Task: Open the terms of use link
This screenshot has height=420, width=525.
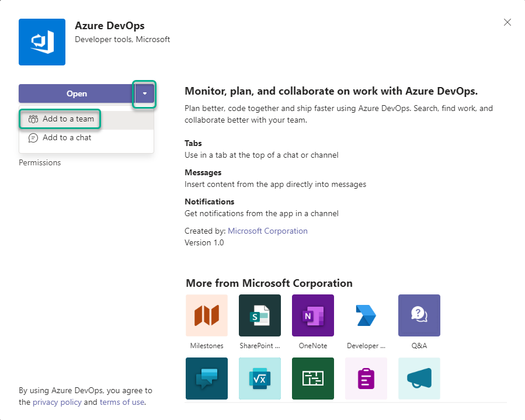Action: [122, 402]
